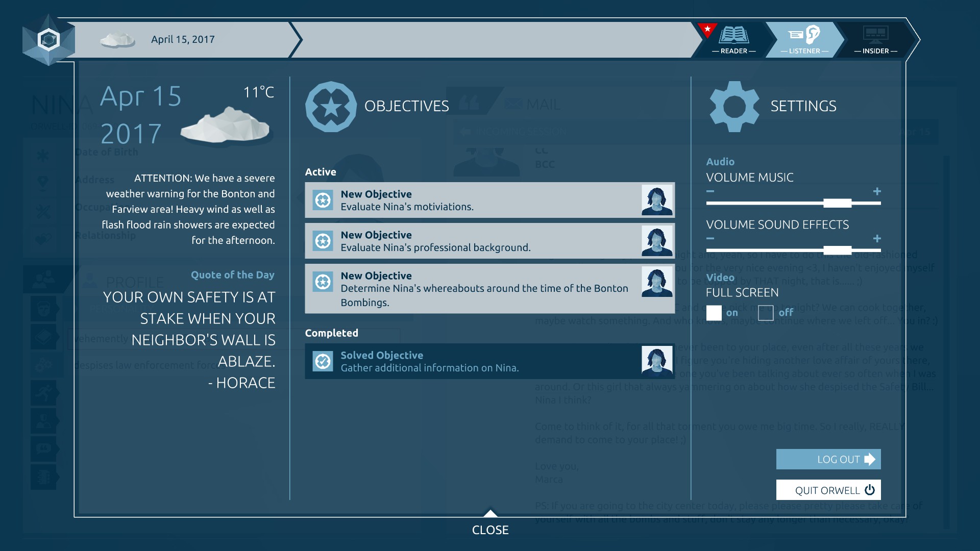The height and width of the screenshot is (551, 980).
Task: Decrease music volume with minus button
Action: tap(710, 191)
